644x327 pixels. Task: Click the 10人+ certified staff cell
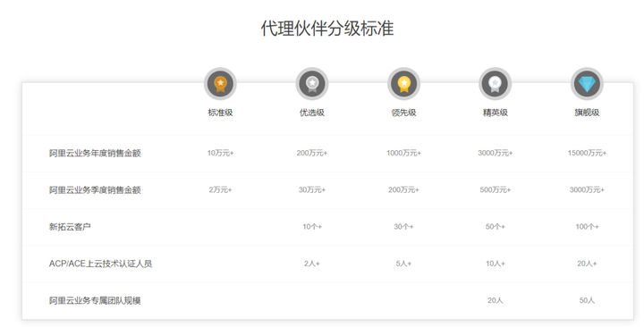coord(496,264)
